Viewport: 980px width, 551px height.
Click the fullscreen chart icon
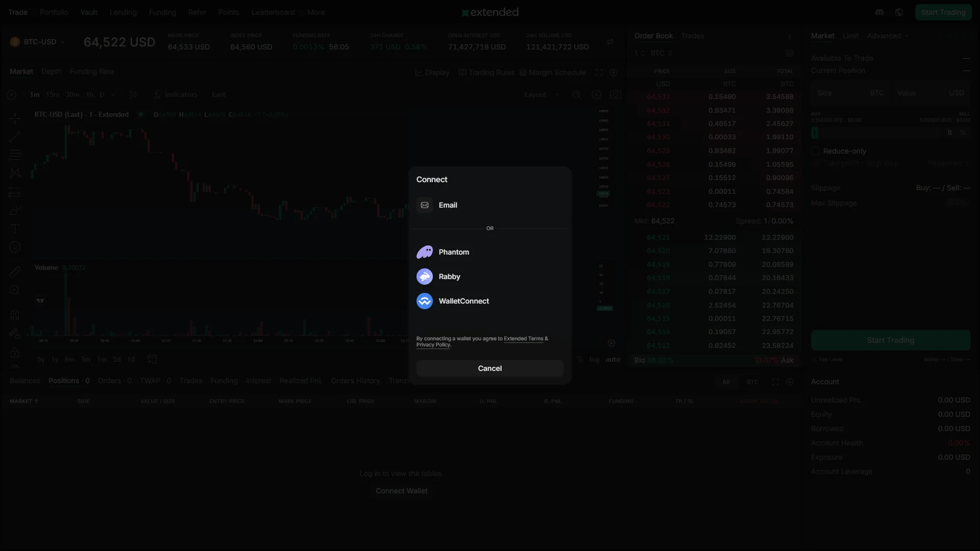599,72
